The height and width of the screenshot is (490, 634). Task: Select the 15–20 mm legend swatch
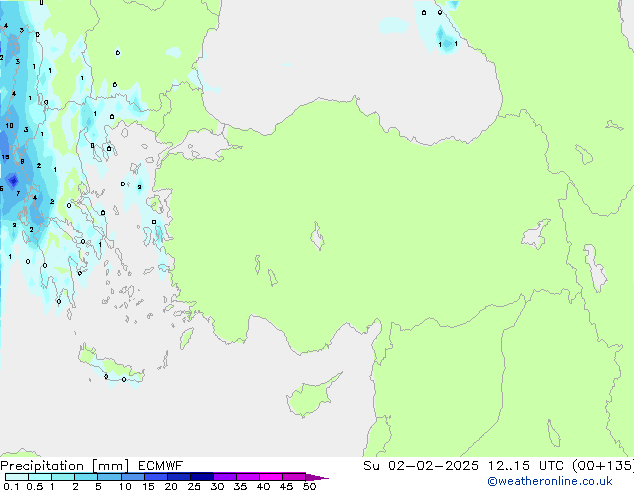[155, 477]
